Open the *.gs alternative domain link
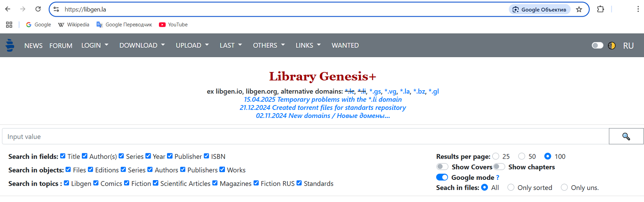Screen dimensions: 644x202 tap(375, 91)
